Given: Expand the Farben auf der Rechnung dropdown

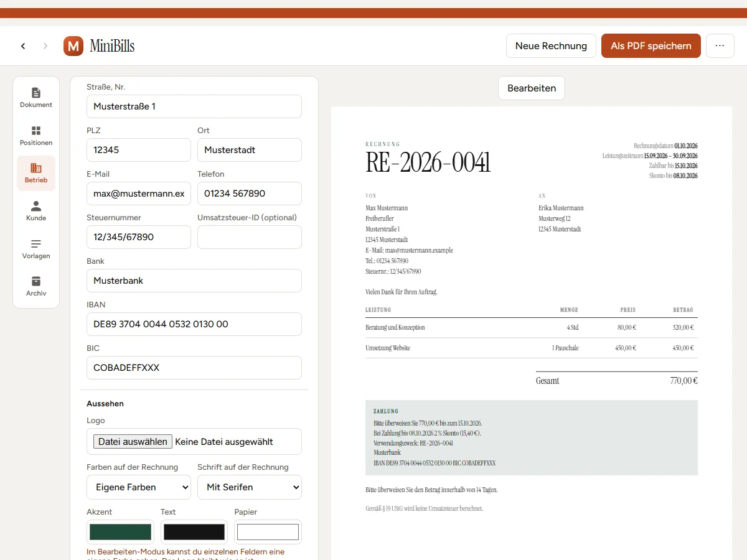Looking at the screenshot, I should pyautogui.click(x=139, y=487).
